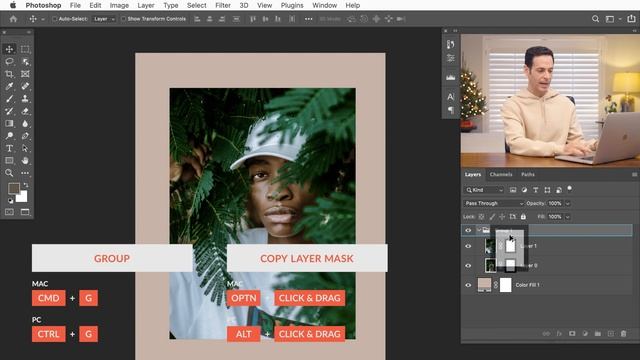The height and width of the screenshot is (360, 640).
Task: Switch to the Channels tab
Action: [x=501, y=174]
